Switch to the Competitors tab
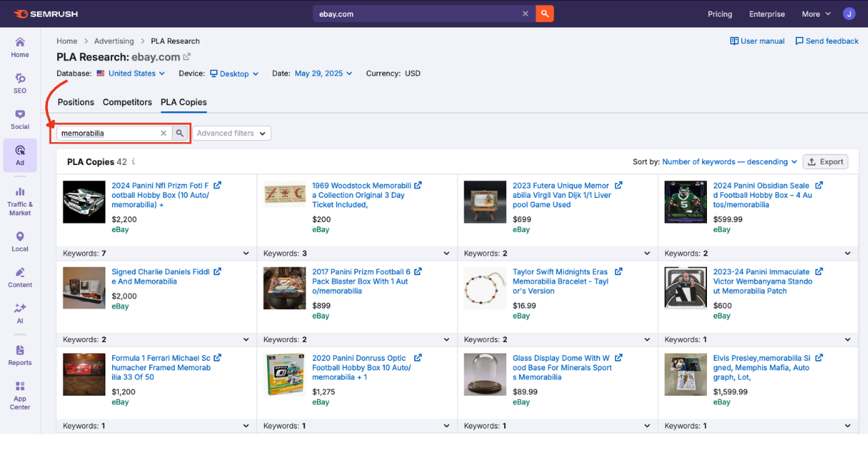The height and width of the screenshot is (450, 868). [127, 102]
